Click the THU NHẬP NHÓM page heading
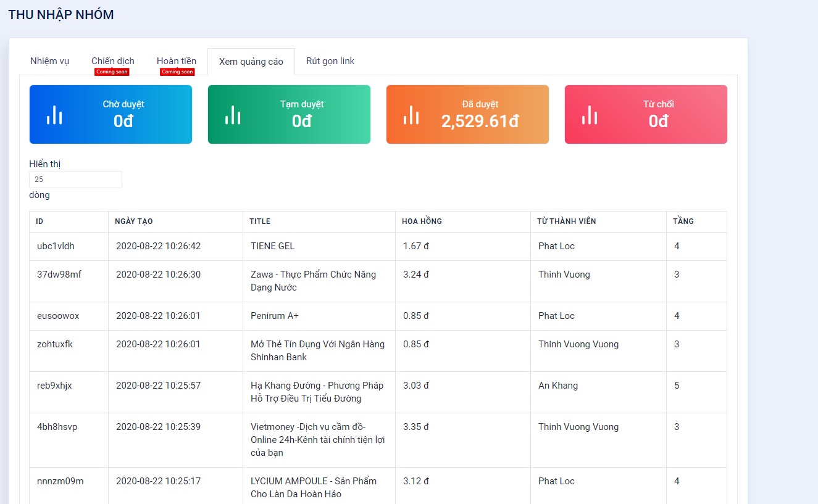Image resolution: width=818 pixels, height=504 pixels. pos(61,15)
